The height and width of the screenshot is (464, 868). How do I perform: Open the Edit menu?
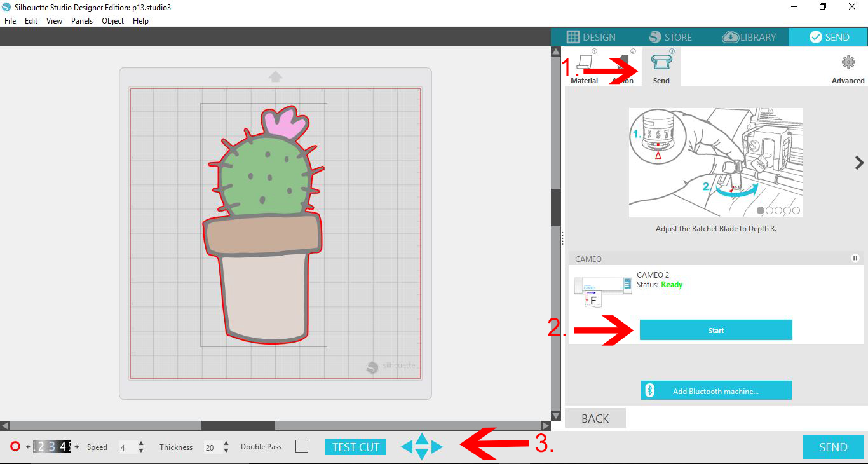click(31, 21)
